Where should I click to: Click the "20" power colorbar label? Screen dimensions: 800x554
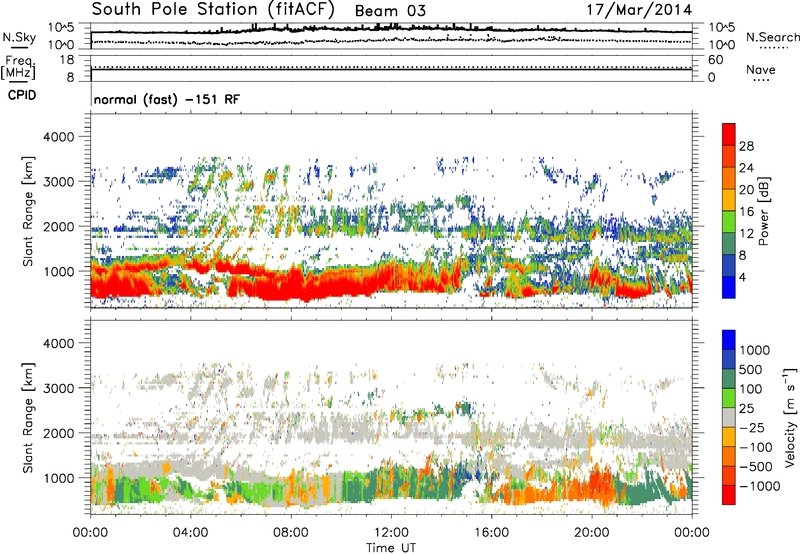pos(746,190)
